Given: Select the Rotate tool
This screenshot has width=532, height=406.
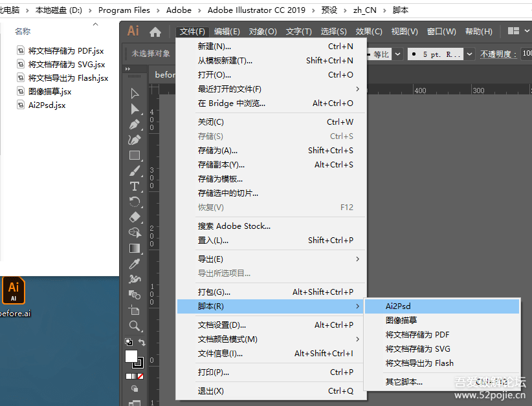Looking at the screenshot, I should [135, 202].
